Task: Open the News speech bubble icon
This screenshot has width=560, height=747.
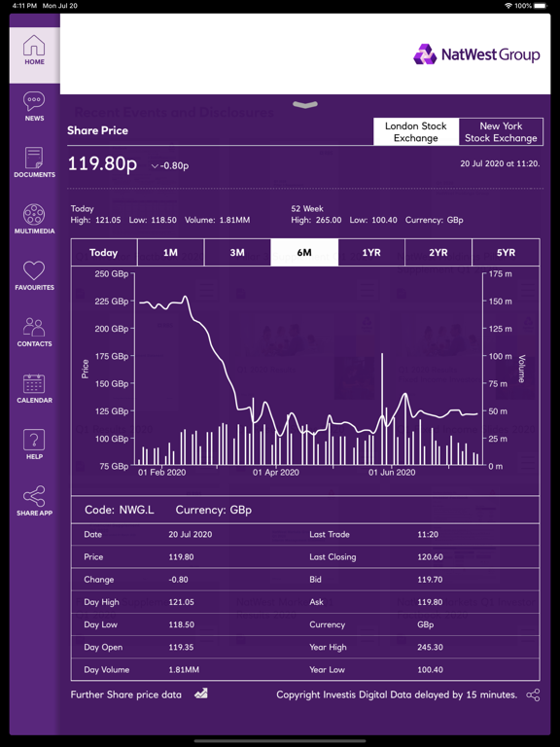Action: click(34, 101)
